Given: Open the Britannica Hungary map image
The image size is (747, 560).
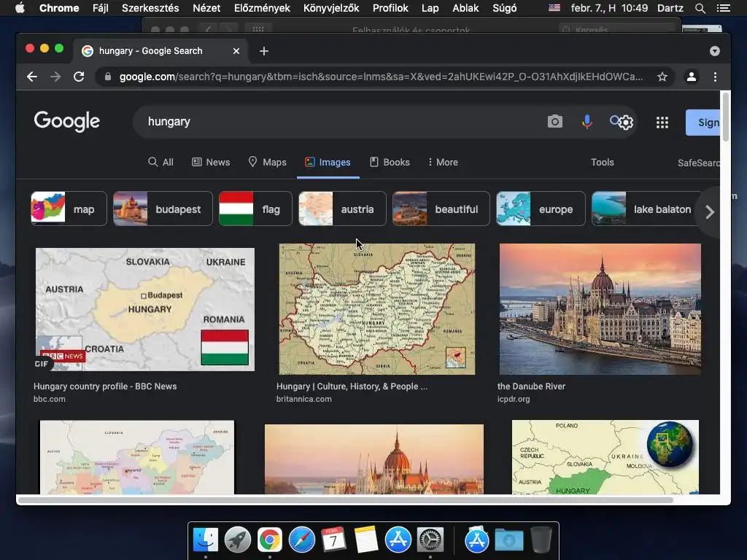Looking at the screenshot, I should click(x=377, y=309).
